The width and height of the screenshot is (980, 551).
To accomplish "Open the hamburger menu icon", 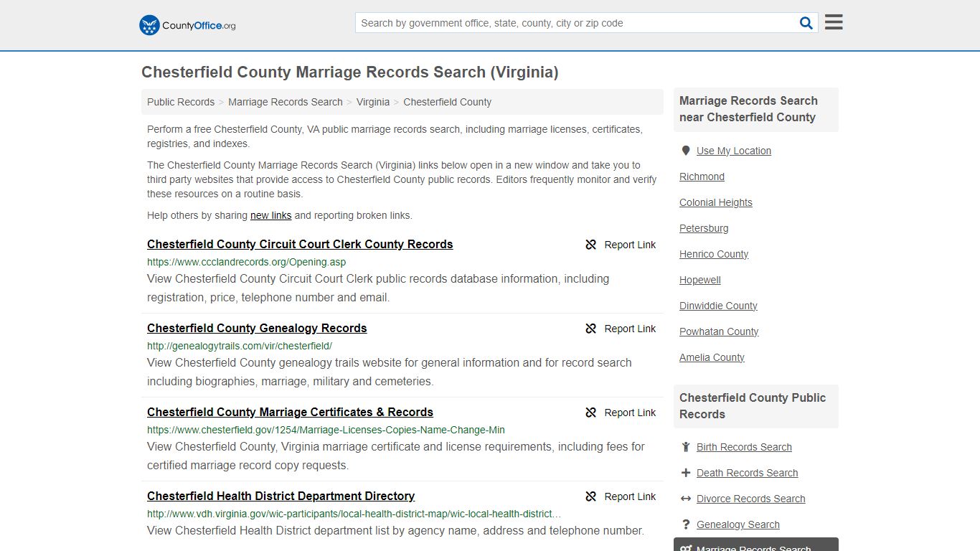I will tap(834, 22).
